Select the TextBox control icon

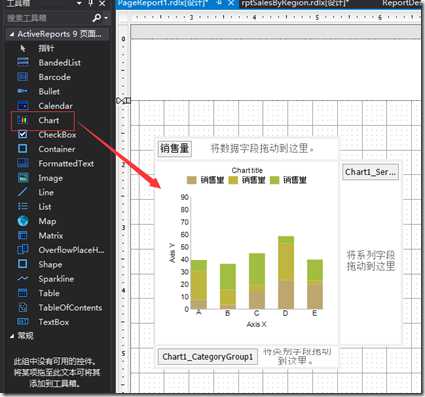[x=23, y=322]
